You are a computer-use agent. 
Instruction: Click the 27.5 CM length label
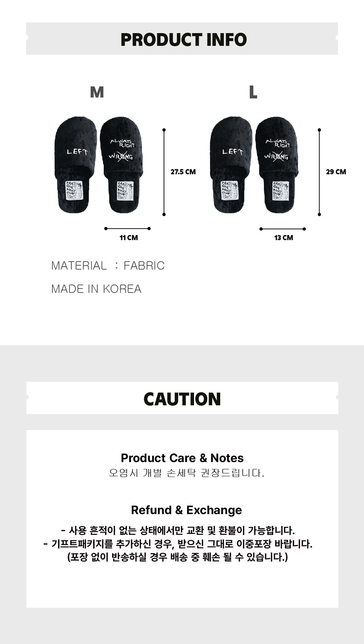point(183,172)
